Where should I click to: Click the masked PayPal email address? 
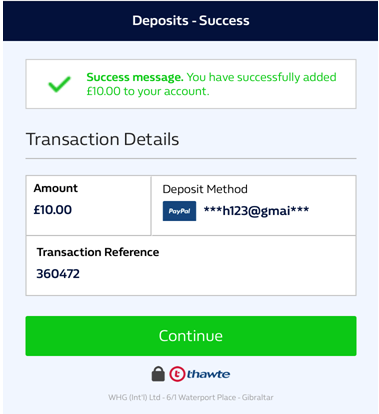[256, 211]
